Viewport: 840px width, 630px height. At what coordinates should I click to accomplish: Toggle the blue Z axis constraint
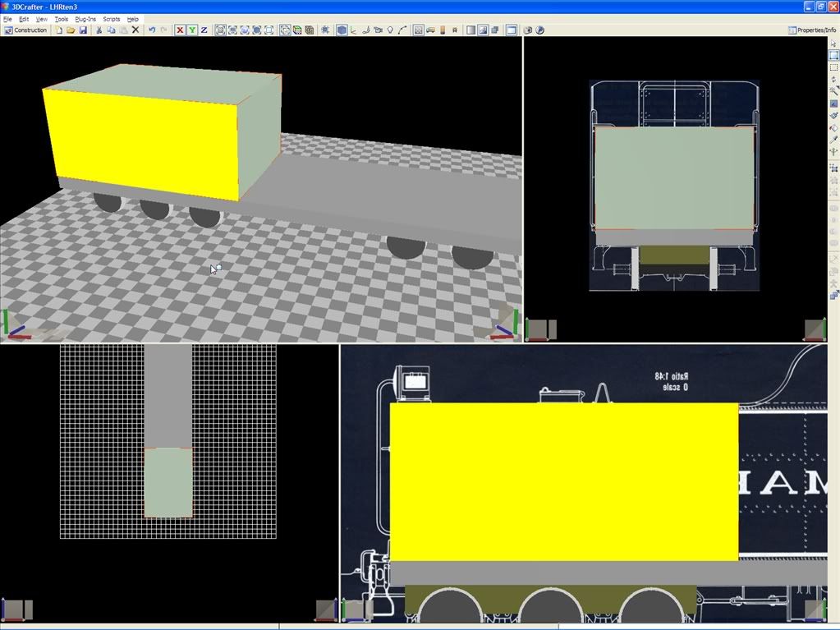[x=204, y=30]
